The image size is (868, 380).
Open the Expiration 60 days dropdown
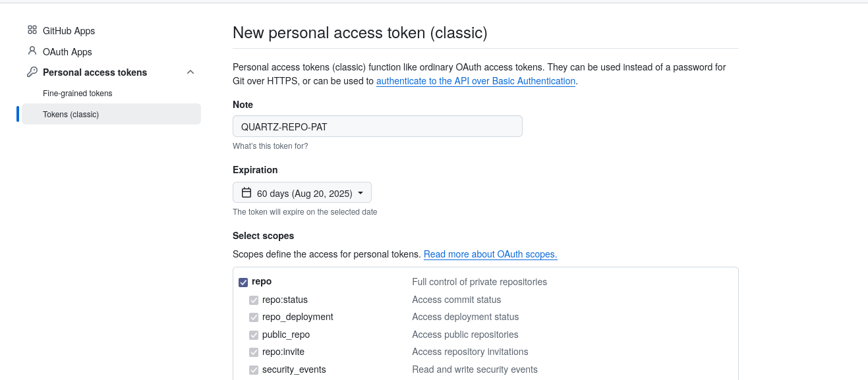click(x=302, y=193)
